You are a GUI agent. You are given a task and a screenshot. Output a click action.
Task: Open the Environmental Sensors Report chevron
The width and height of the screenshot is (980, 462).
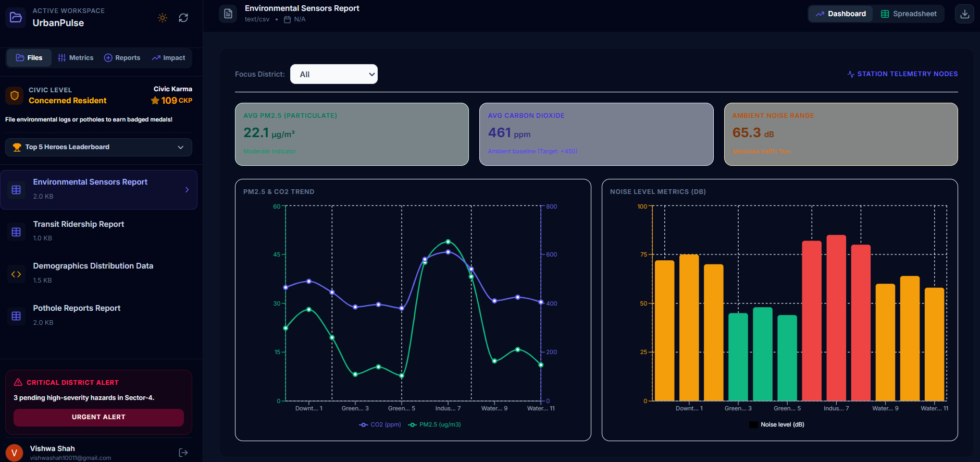187,190
